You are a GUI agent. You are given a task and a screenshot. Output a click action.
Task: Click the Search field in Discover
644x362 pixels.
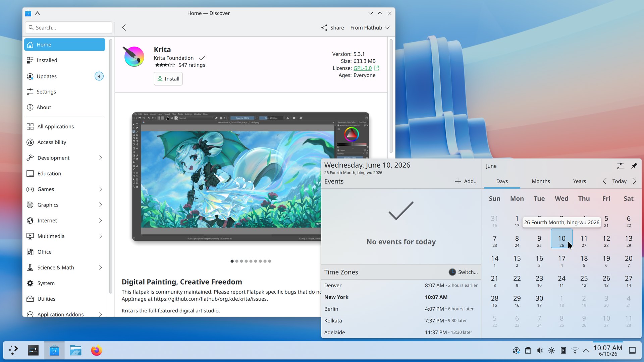click(x=69, y=27)
